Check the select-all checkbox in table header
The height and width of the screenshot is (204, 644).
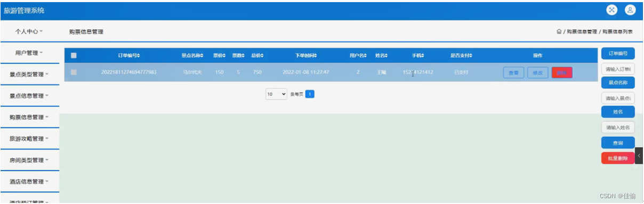(74, 55)
